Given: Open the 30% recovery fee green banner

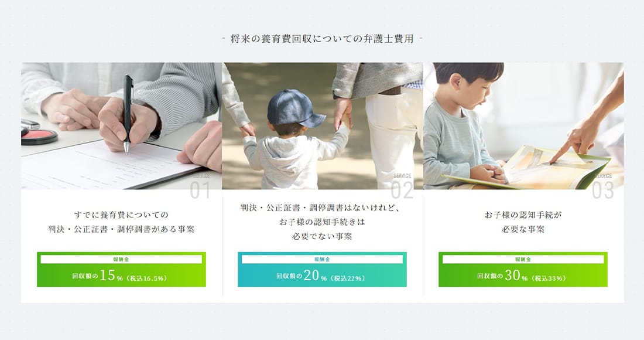Looking at the screenshot, I should coord(523,269).
